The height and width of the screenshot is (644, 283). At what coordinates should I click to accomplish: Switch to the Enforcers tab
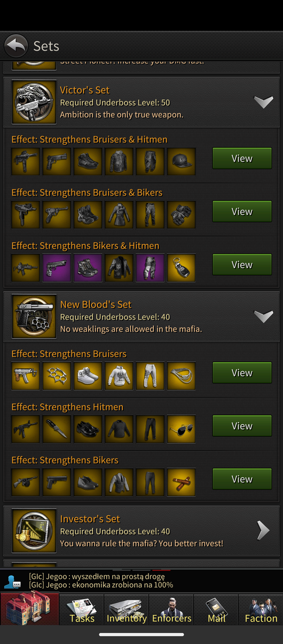171,609
